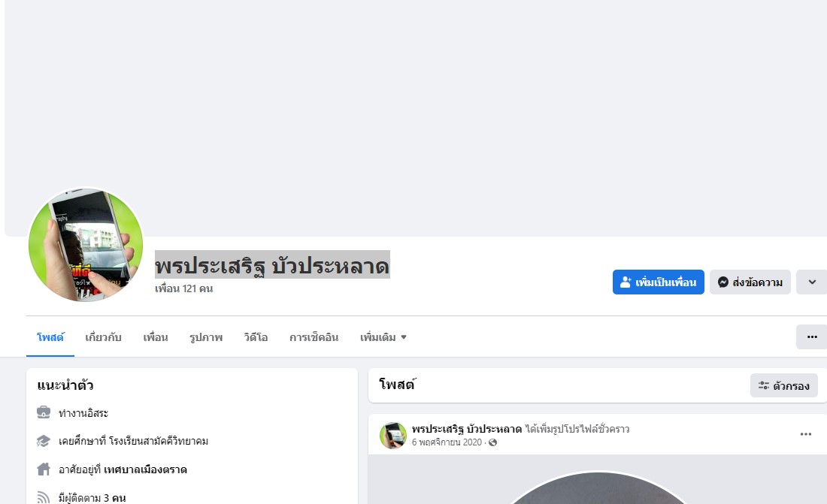
Task: Click the ตัวกรอง filter button
Action: pos(783,385)
